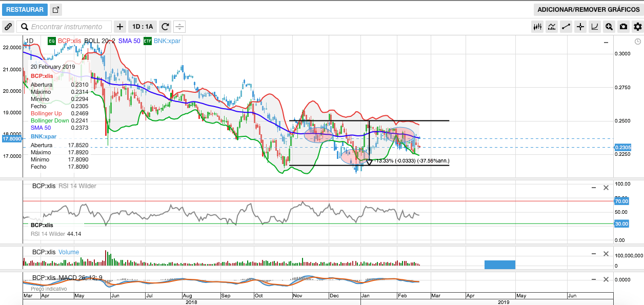Pop out chart in new window

(56, 10)
